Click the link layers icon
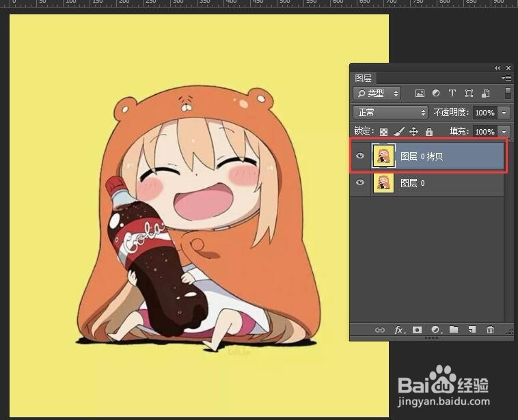 point(380,330)
